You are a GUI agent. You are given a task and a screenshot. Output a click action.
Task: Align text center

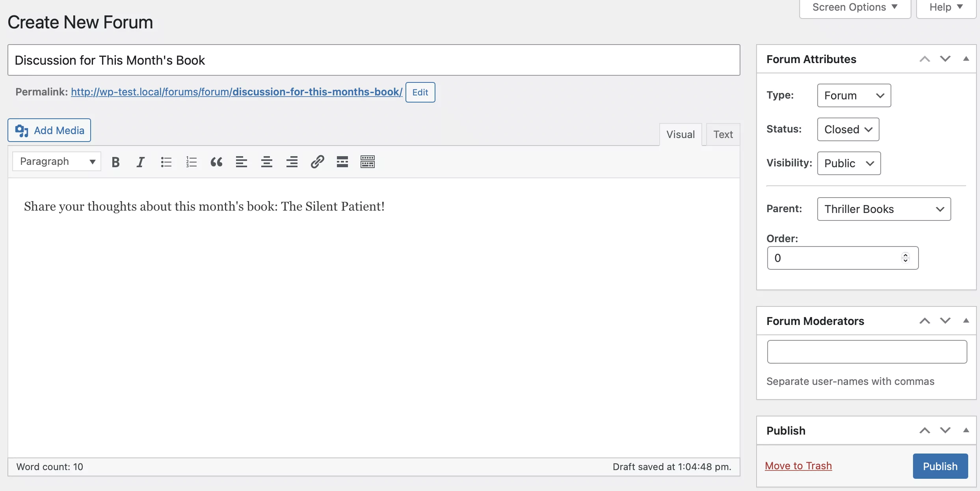point(267,162)
